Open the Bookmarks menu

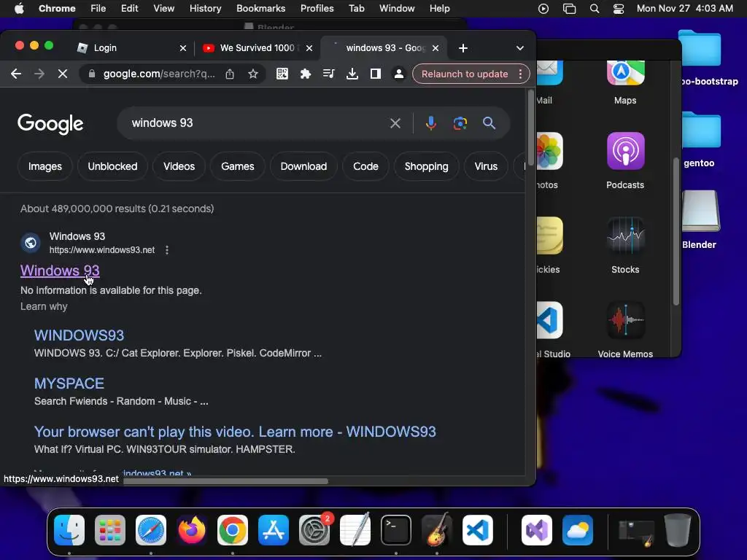point(260,9)
